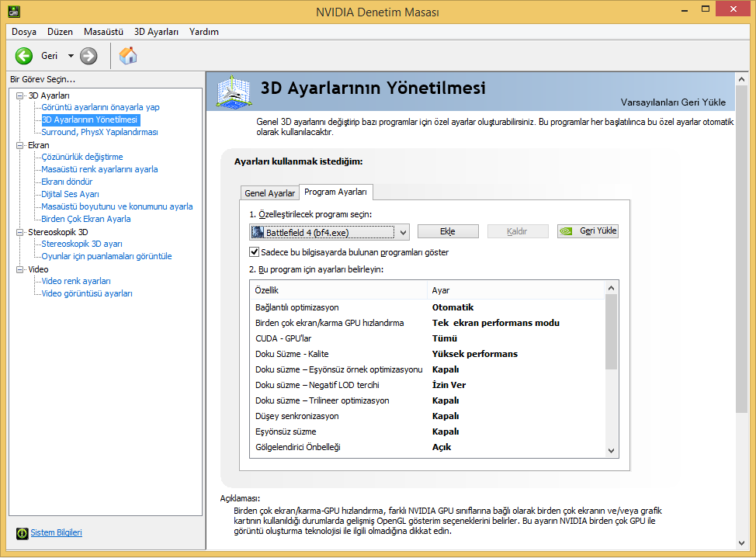Viewport: 756px width, 558px height.
Task: Click the main panel scroll-up arrow
Action: point(741,79)
